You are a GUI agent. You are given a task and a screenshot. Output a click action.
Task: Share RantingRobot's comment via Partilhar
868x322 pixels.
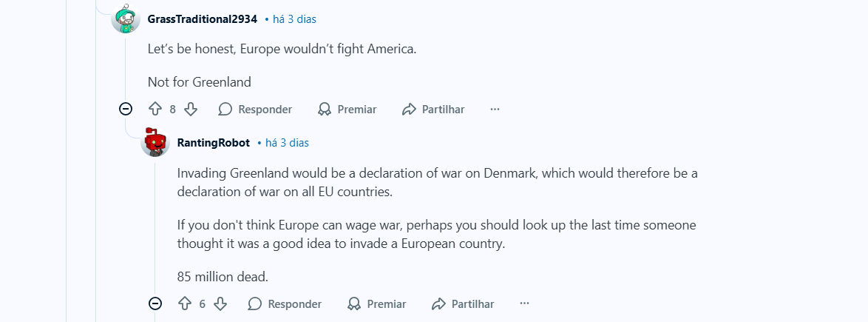point(463,303)
